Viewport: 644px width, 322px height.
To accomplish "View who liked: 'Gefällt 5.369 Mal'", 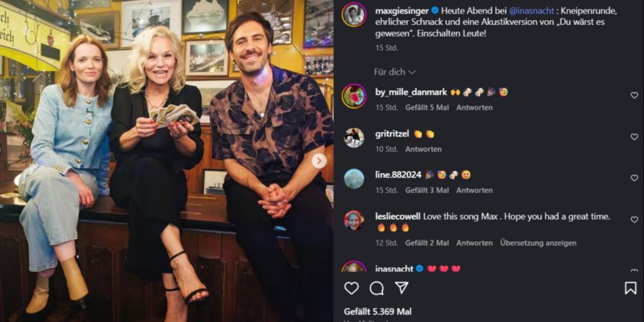I will point(378,312).
